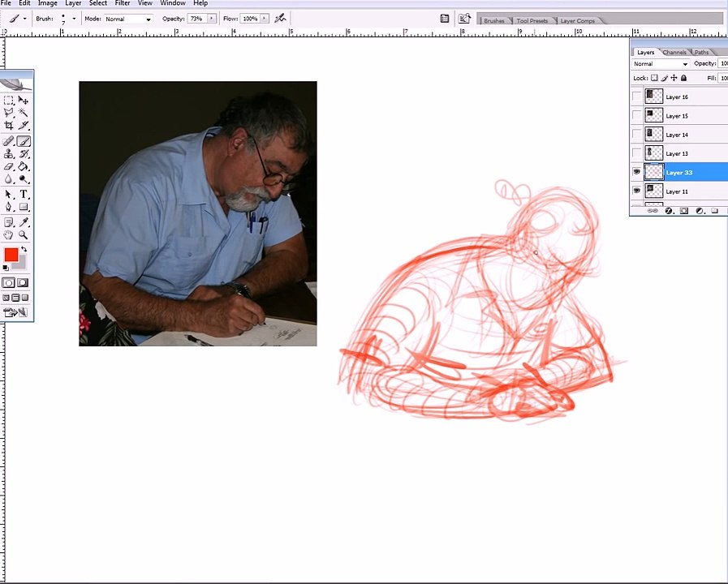728x584 pixels.
Task: Select the Rectangle shape tool
Action: pyautogui.click(x=24, y=207)
